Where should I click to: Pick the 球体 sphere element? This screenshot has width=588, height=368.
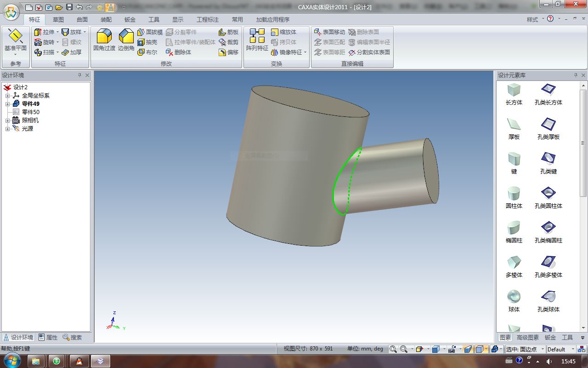pyautogui.click(x=514, y=301)
